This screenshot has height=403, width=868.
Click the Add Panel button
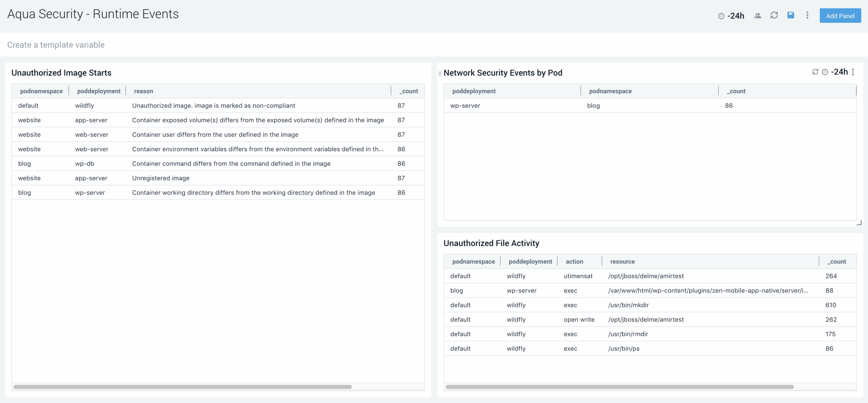[840, 15]
